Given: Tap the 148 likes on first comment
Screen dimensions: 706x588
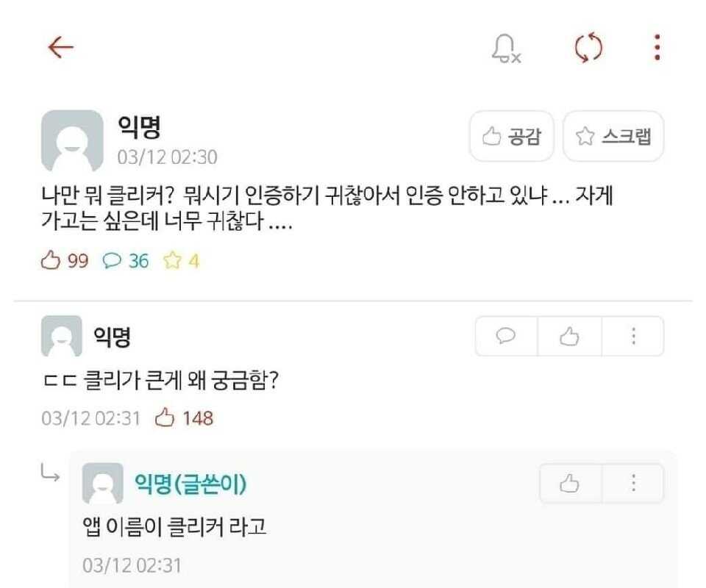Looking at the screenshot, I should coord(185,418).
